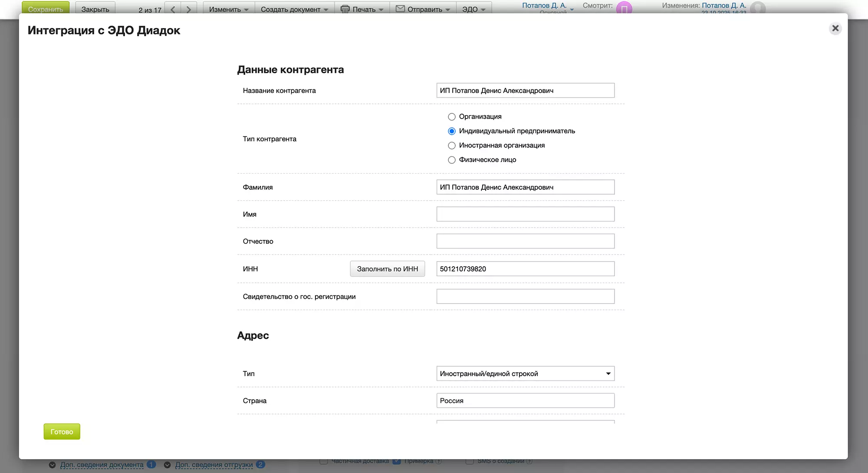This screenshot has height=473, width=868.
Task: Click the purple viewer avatar icon
Action: [x=624, y=8]
